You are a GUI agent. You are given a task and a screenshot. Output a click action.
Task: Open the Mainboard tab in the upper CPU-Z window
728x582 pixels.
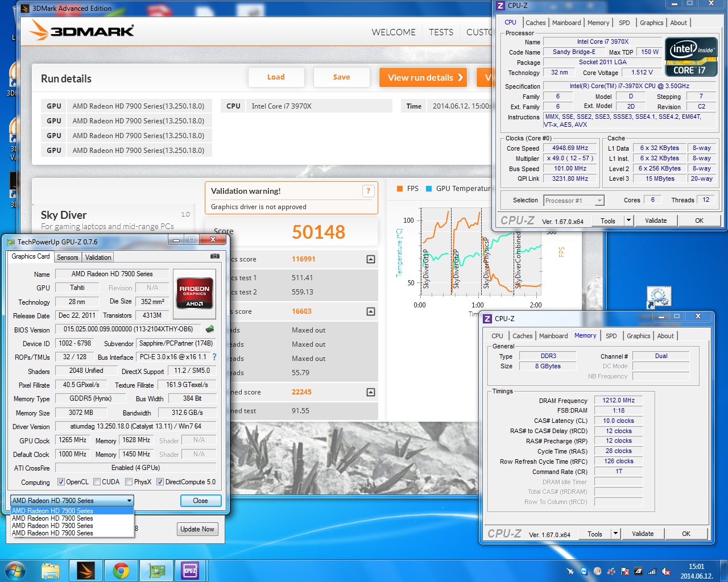pyautogui.click(x=566, y=23)
